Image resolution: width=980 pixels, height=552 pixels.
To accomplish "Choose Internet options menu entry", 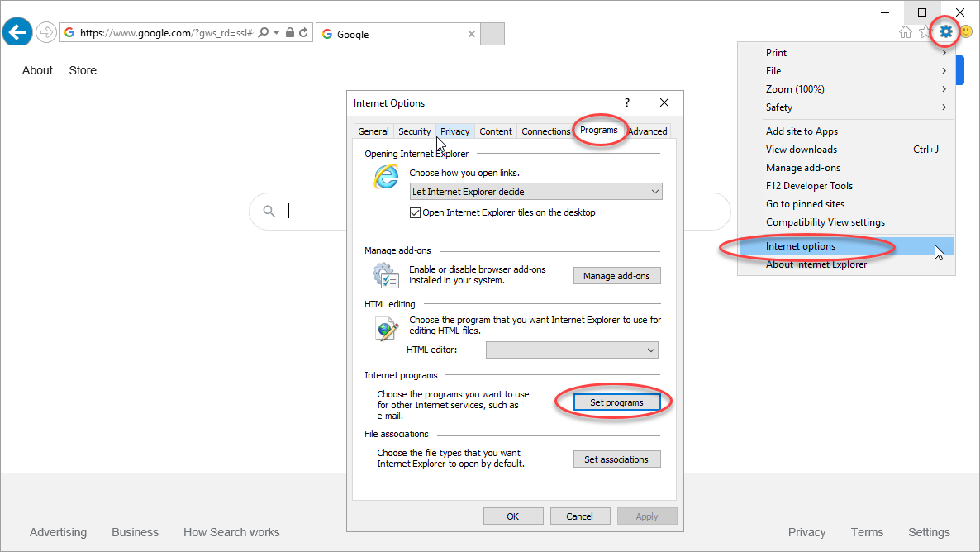I will [846, 246].
